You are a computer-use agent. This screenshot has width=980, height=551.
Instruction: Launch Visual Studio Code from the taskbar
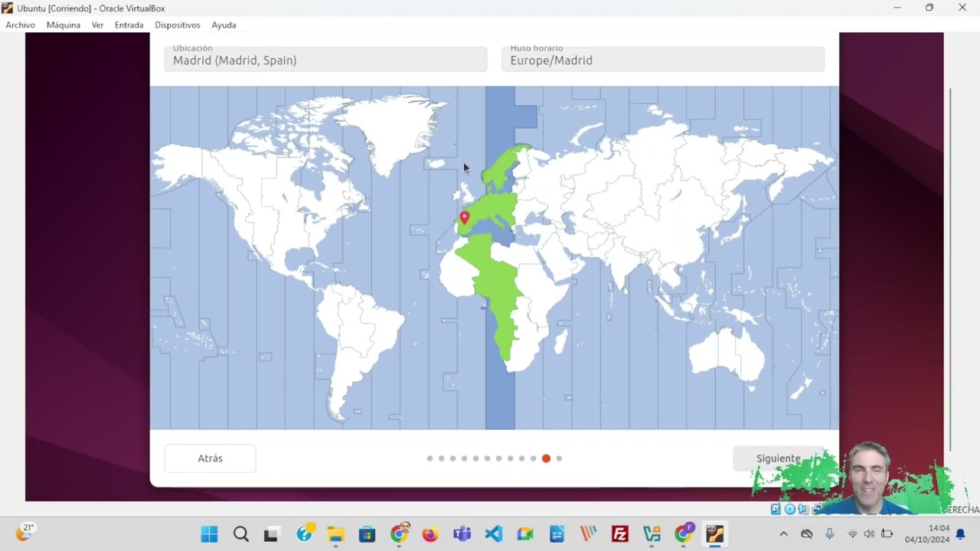pyautogui.click(x=494, y=534)
